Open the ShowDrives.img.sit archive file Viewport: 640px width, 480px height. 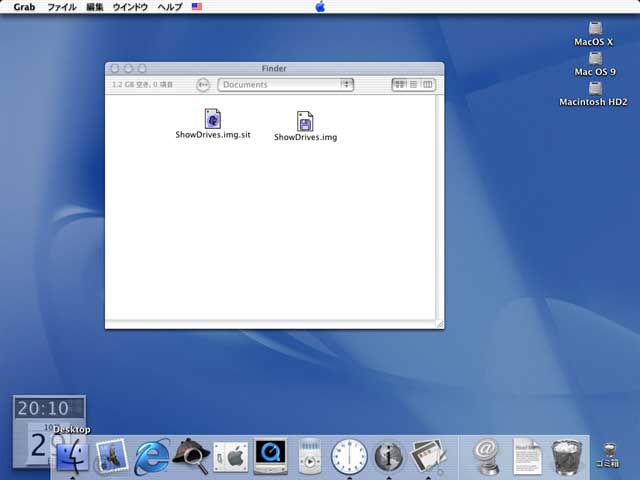(212, 119)
